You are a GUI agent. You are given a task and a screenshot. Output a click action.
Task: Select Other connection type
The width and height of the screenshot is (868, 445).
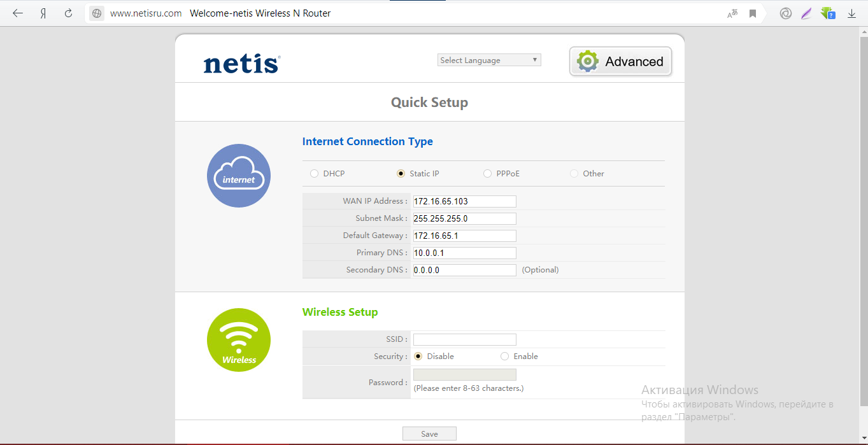click(x=574, y=173)
